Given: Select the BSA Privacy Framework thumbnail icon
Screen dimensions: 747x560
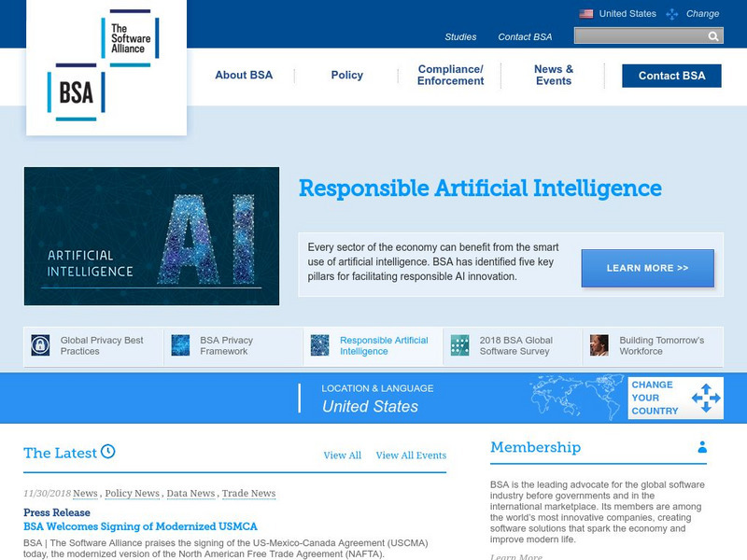Looking at the screenshot, I should 180,342.
